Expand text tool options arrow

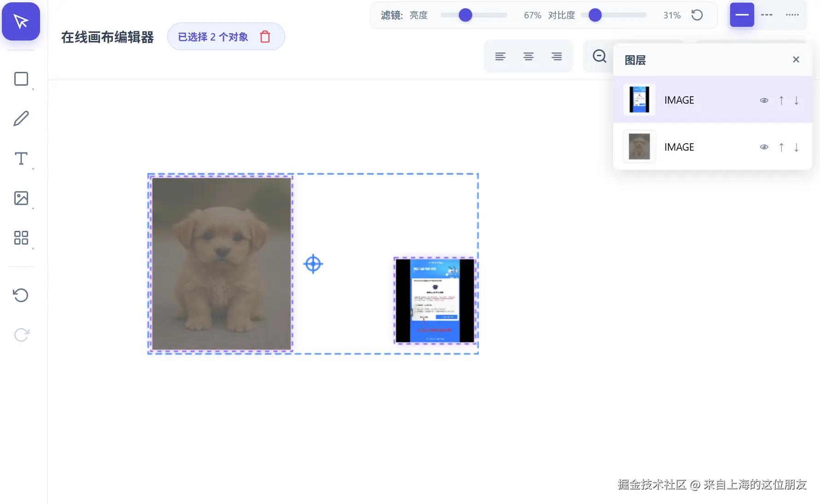(33, 169)
